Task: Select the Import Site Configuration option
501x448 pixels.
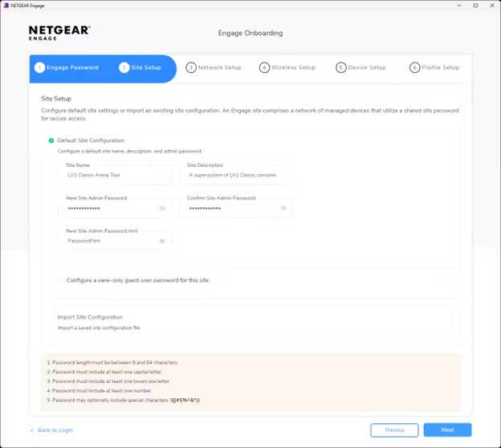Action: click(x=53, y=317)
